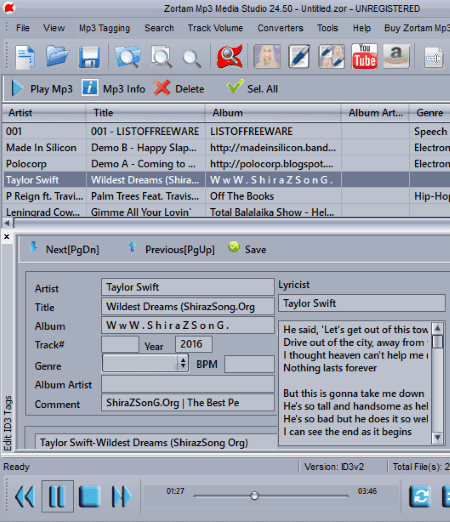This screenshot has height=522, width=450.
Task: Open the Search menu
Action: tap(159, 28)
